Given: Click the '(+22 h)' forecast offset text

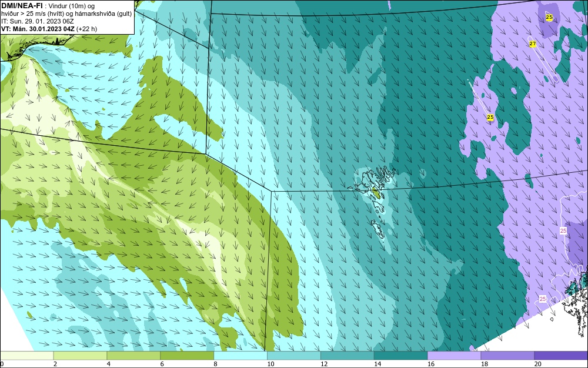Looking at the screenshot, I should click(x=86, y=29).
